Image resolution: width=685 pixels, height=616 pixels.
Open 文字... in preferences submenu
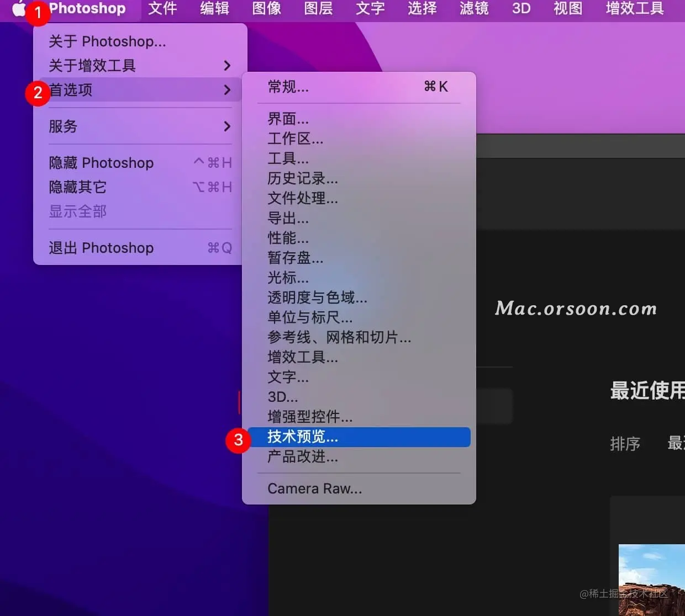[359, 377]
